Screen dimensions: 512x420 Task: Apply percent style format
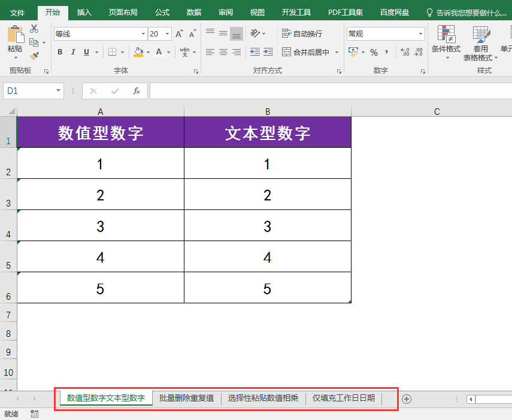point(374,52)
